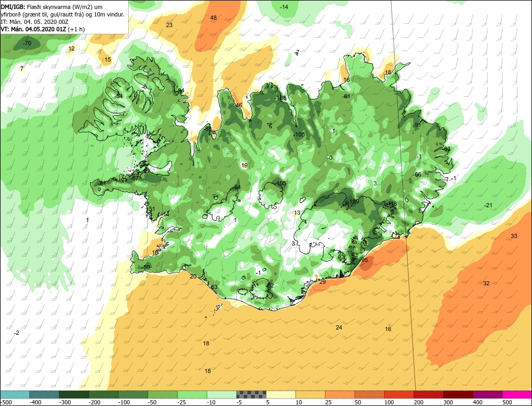532x406 pixels.
Task: Click the '-54' value in the Westfjords
Action: pos(118,96)
